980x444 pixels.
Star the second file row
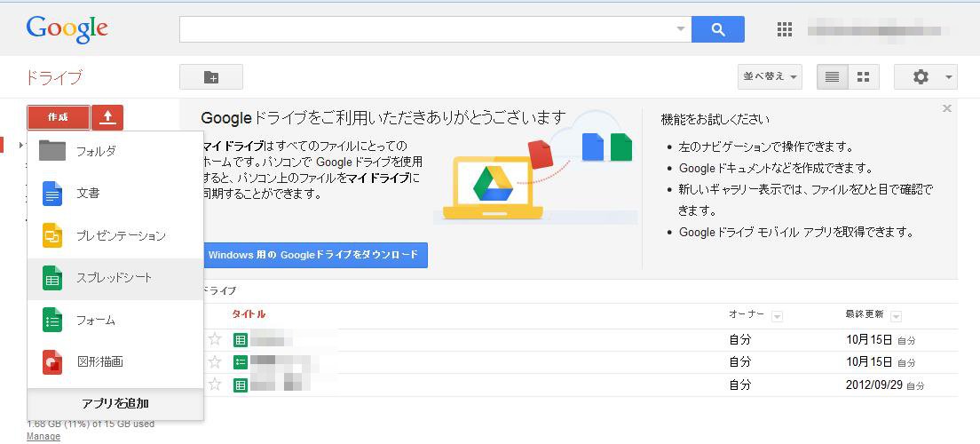[x=215, y=362]
